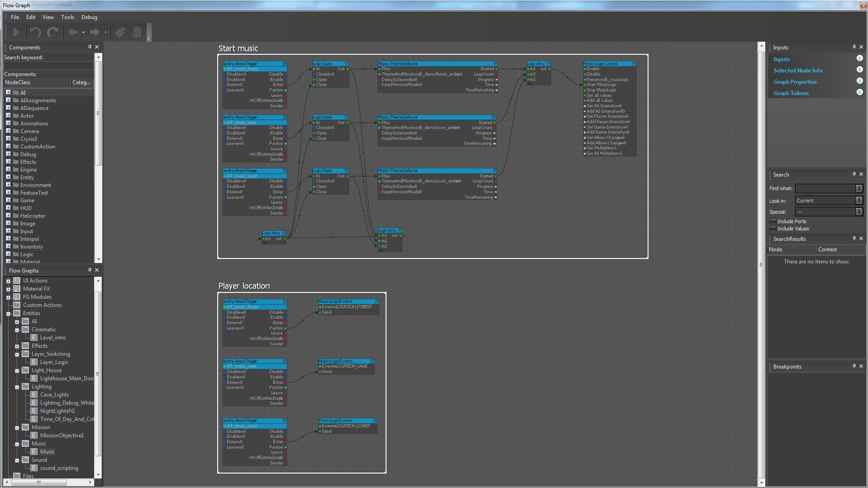This screenshot has width=868, height=488.
Task: Enable the Include Ports checkbox in Search
Action: (773, 221)
